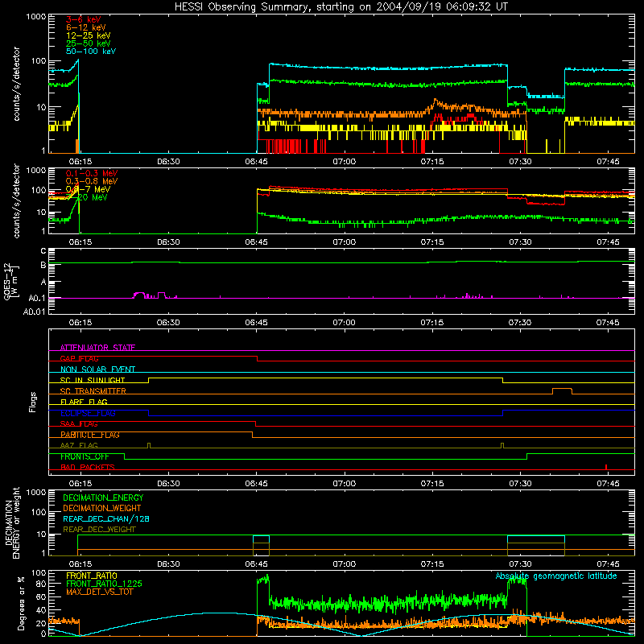The width and height of the screenshot is (644, 644).
Task: Select the orange 6-12 keV legend label
Action: tap(86, 27)
